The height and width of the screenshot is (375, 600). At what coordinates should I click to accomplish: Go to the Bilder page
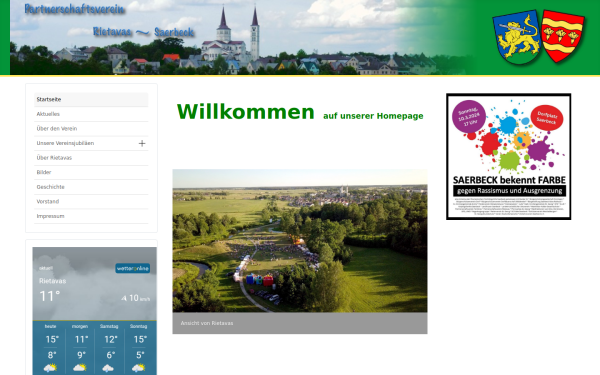pos(91,172)
